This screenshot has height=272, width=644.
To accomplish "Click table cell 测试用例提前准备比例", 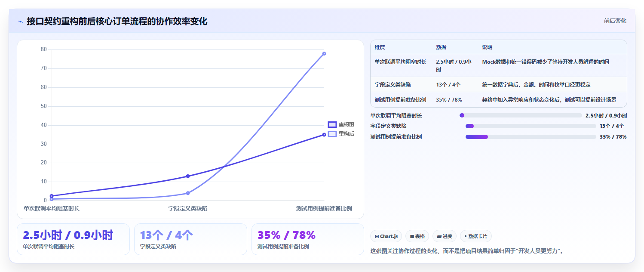I will click(x=400, y=100).
